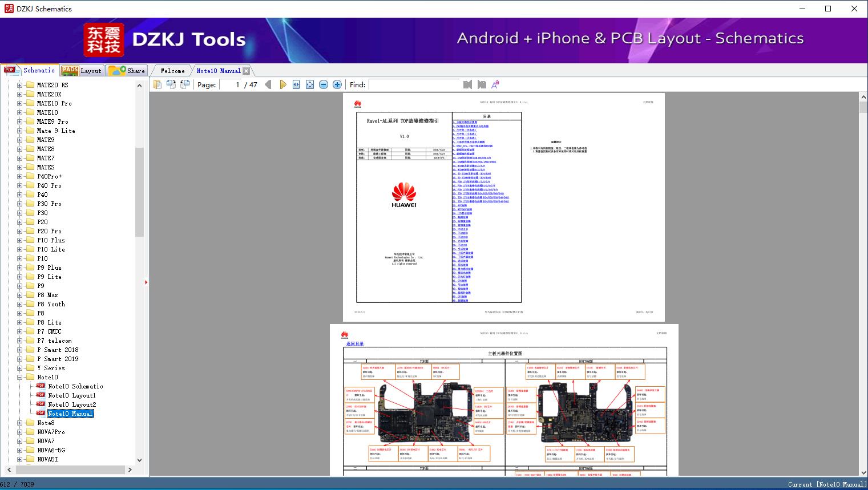This screenshot has height=490, width=868.
Task: Fit page to width
Action: 296,84
